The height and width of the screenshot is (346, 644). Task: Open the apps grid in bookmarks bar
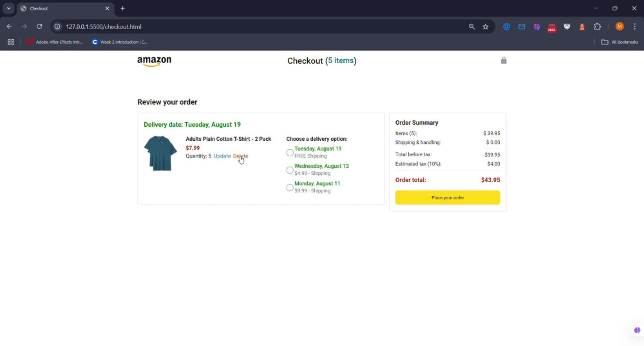11,42
